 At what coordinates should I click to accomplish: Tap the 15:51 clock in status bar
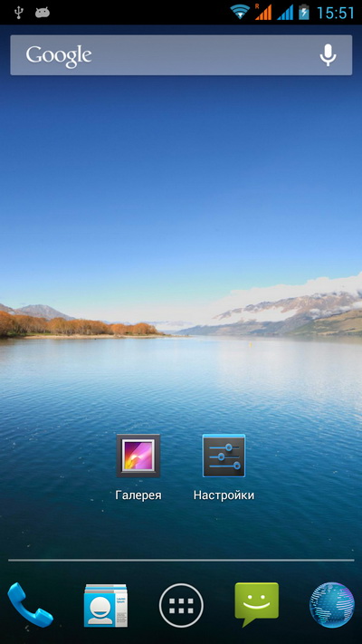pyautogui.click(x=336, y=13)
